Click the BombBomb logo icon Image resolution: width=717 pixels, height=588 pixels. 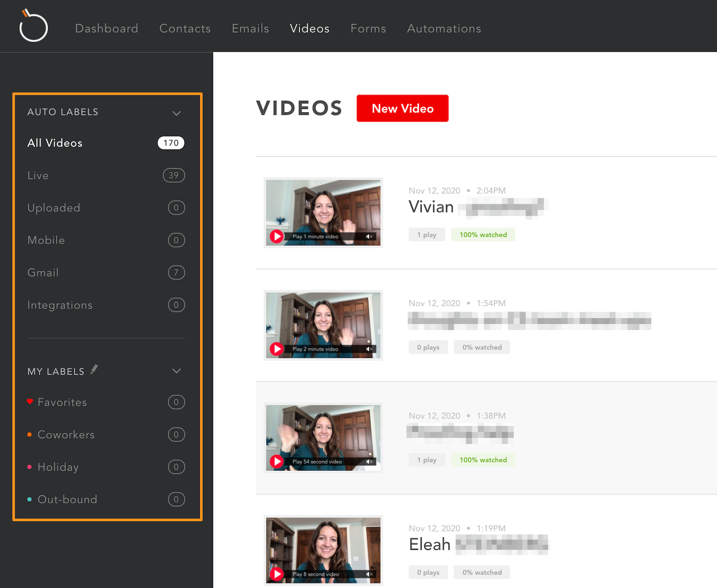34,26
